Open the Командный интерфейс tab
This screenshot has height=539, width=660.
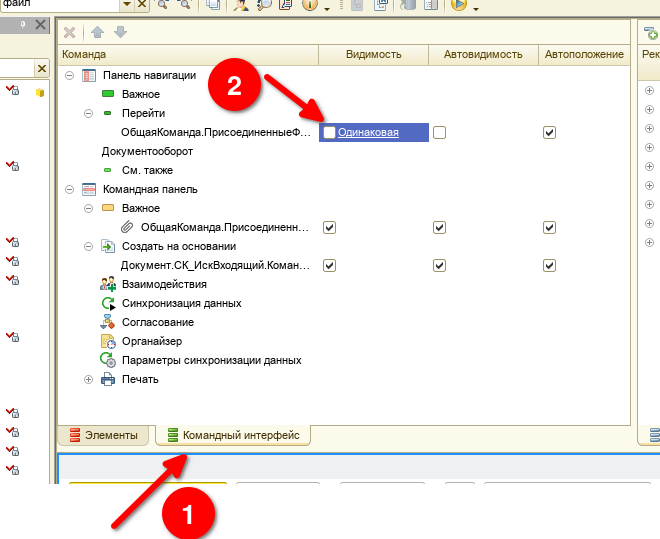(233, 435)
